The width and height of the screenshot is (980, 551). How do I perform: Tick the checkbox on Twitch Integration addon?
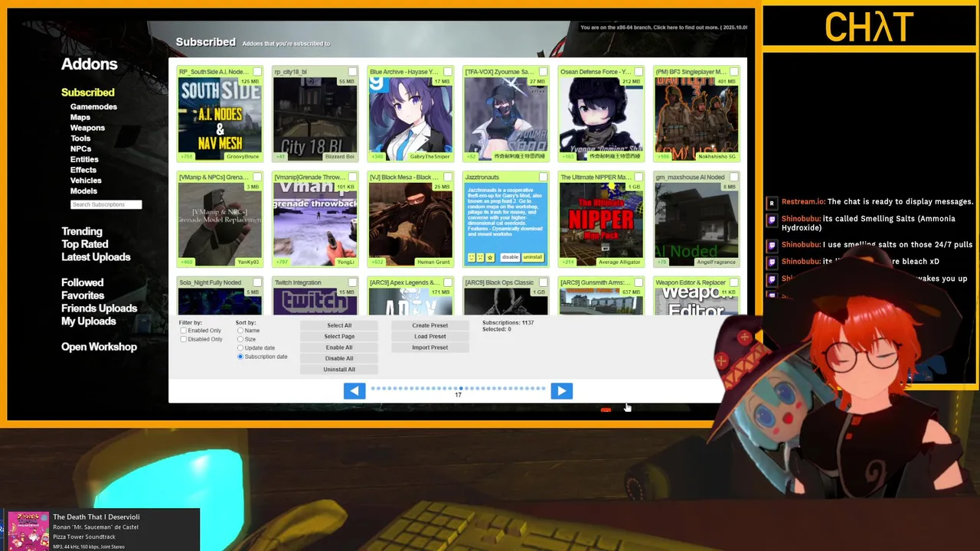coord(352,283)
